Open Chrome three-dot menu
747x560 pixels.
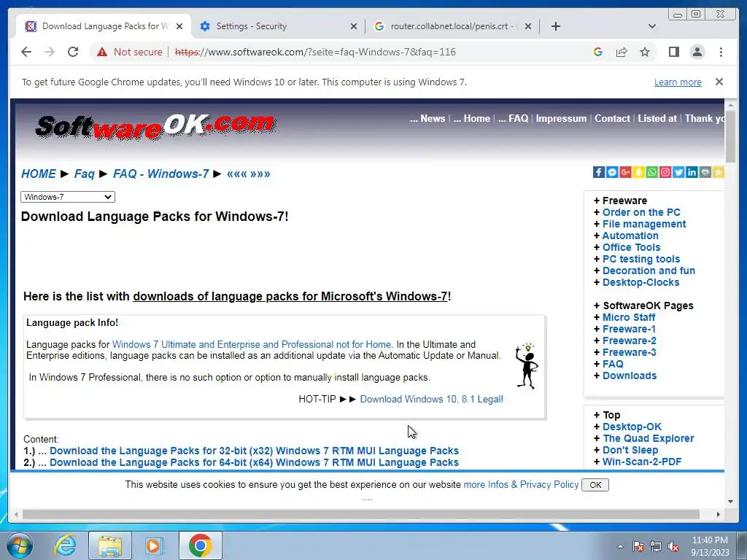[721, 52]
